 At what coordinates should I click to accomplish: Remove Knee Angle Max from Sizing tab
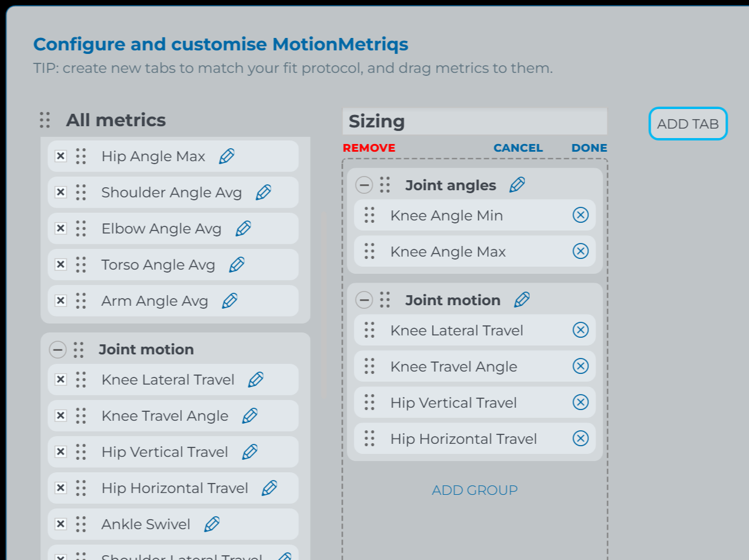(x=581, y=251)
